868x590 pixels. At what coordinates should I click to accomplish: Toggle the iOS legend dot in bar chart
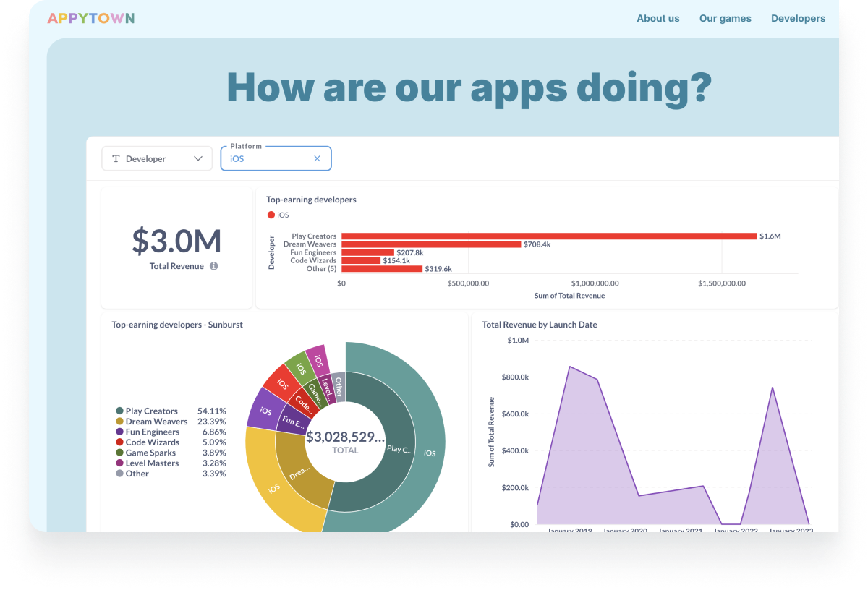[x=271, y=215]
